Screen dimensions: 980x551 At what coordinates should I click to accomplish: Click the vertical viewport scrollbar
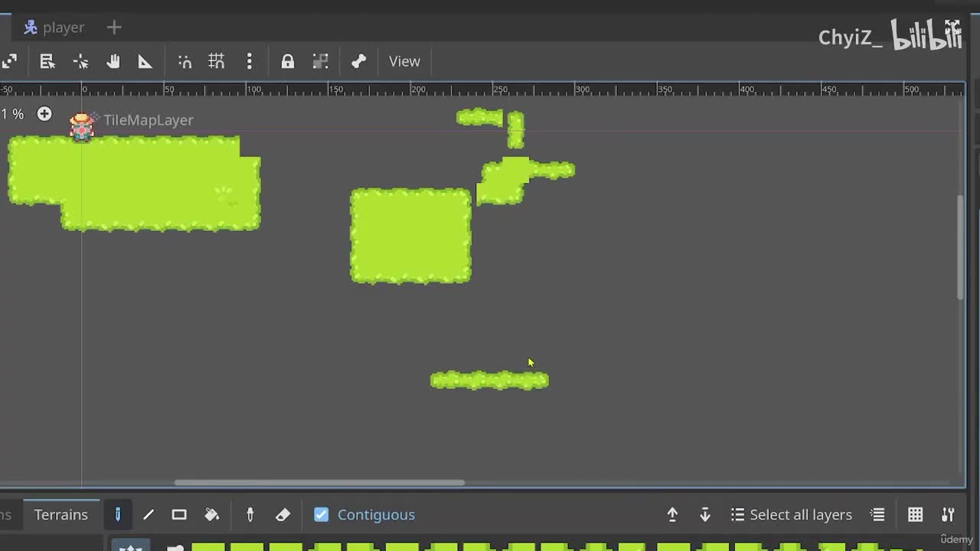click(960, 247)
